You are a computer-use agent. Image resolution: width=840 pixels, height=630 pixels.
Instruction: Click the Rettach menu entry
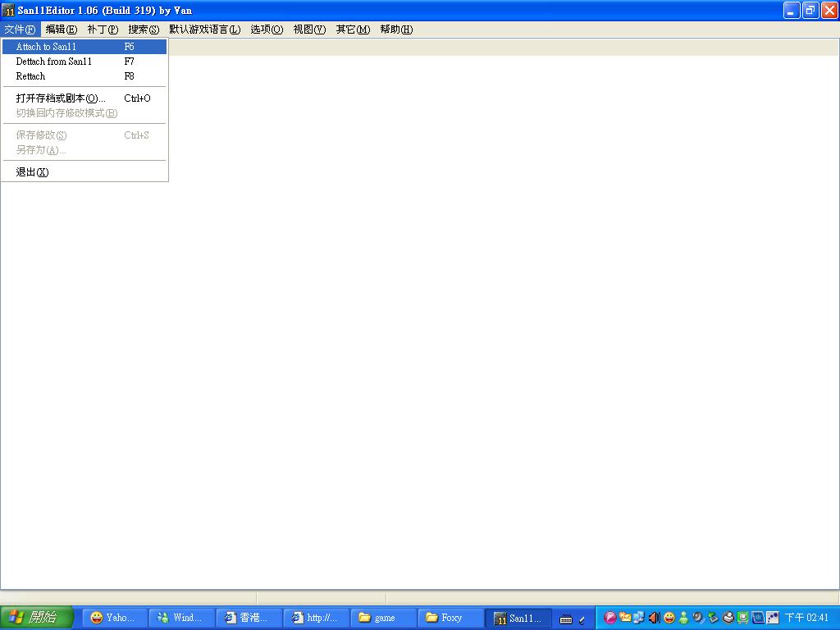(x=31, y=76)
